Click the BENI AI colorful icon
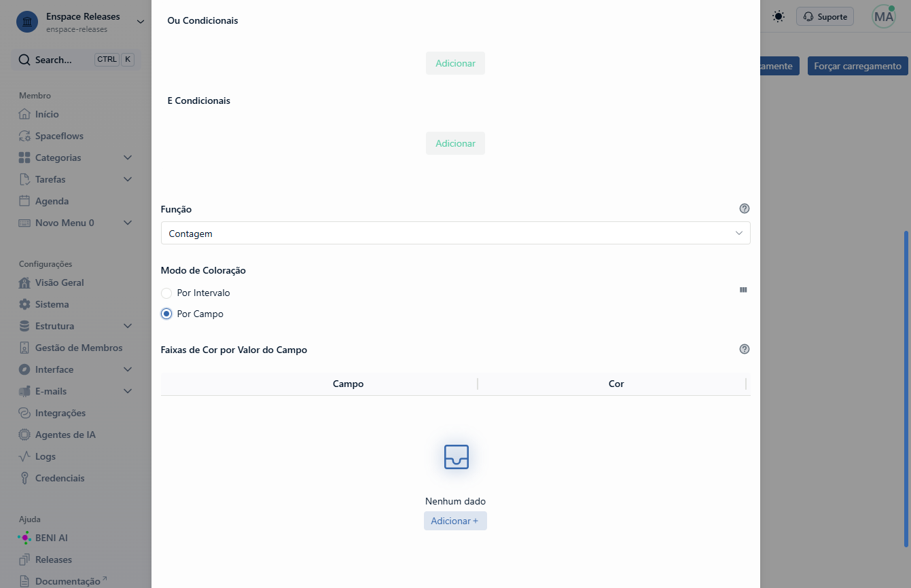The width and height of the screenshot is (911, 588). point(24,538)
